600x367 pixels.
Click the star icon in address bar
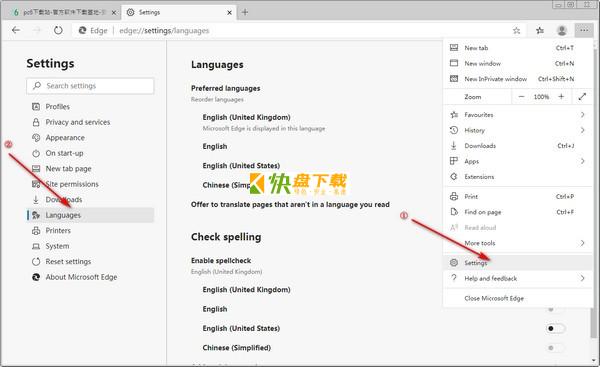tap(516, 31)
